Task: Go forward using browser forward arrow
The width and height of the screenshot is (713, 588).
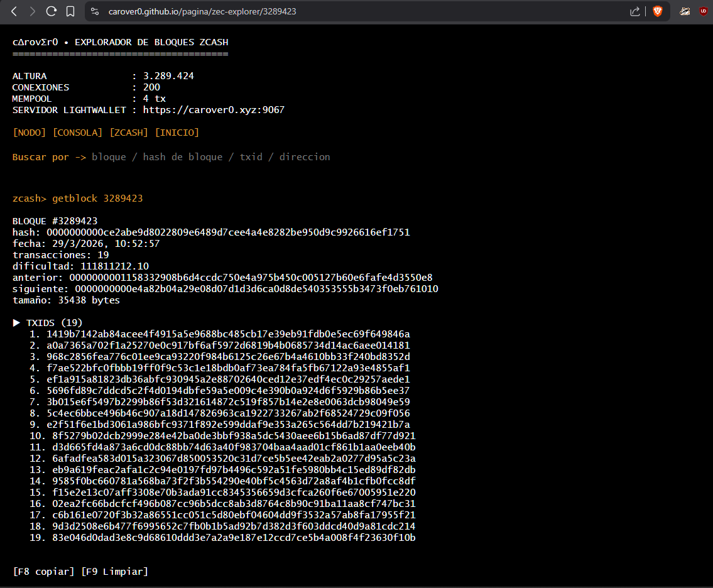Action: pyautogui.click(x=32, y=11)
